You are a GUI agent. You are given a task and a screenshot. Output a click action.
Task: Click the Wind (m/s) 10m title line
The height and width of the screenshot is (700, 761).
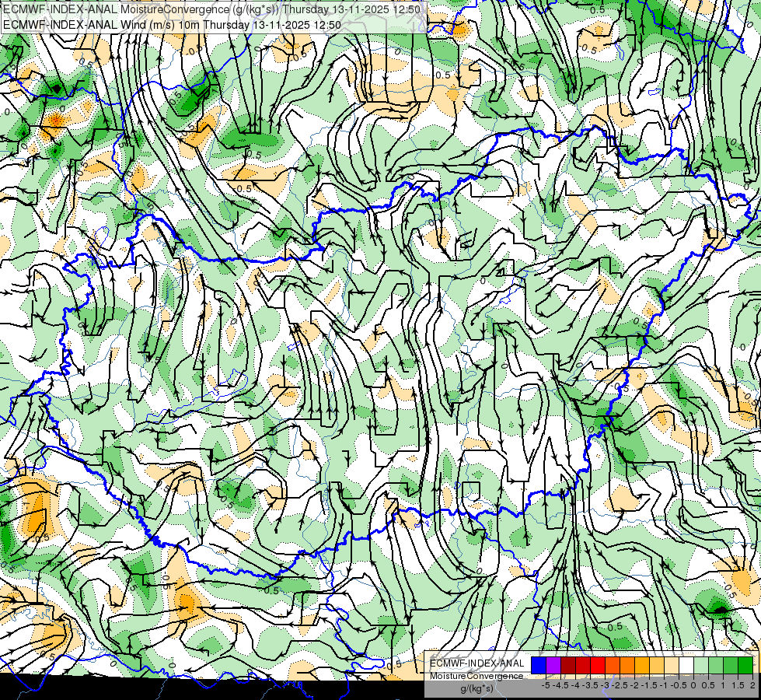[172, 25]
